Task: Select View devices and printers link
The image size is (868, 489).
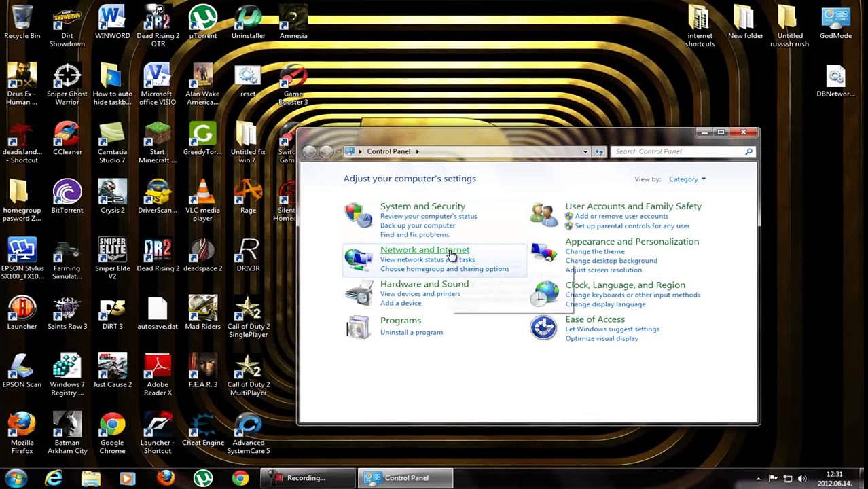Action: tap(420, 294)
